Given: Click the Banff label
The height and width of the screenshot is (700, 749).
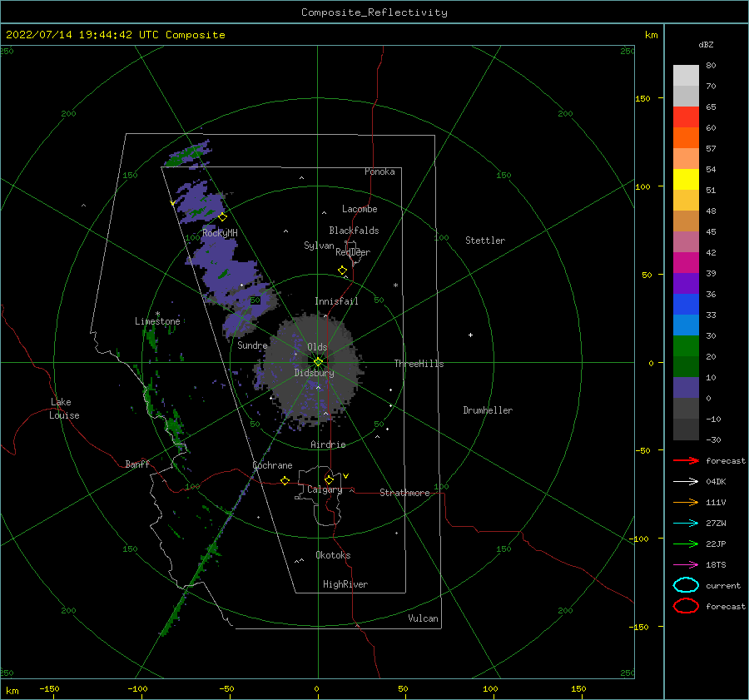Looking at the screenshot, I should [x=137, y=464].
